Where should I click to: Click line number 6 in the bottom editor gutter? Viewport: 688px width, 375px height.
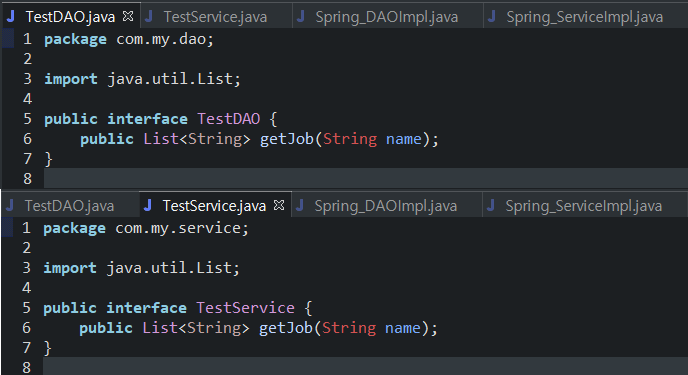tap(26, 328)
